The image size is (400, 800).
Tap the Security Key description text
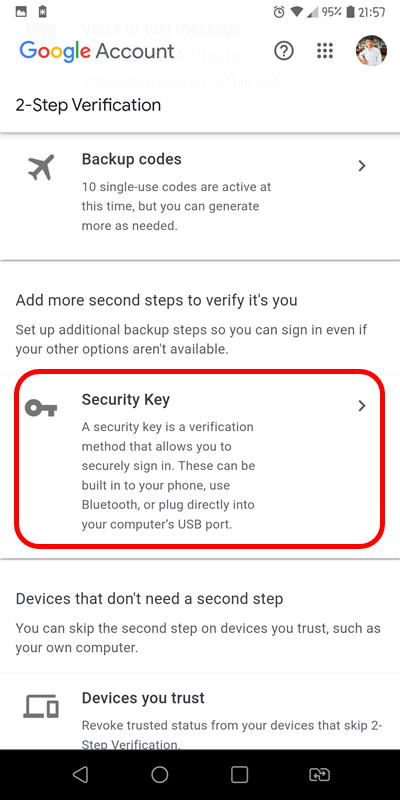pos(168,475)
